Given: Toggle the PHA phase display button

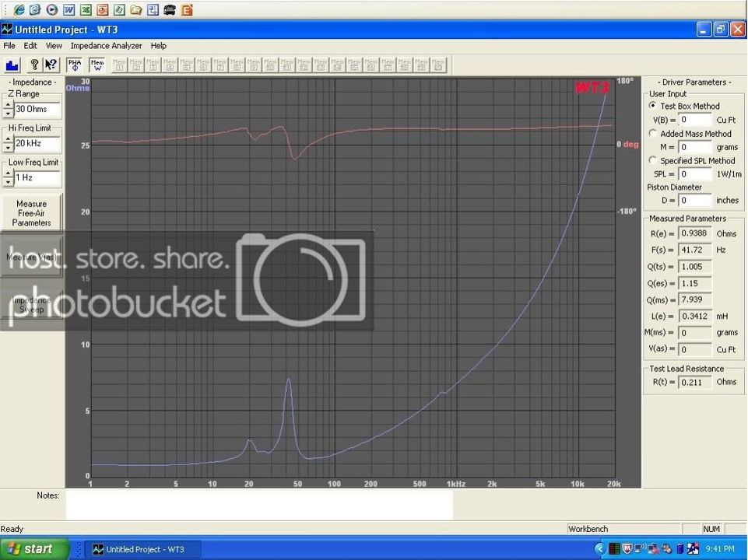Looking at the screenshot, I should 75,65.
